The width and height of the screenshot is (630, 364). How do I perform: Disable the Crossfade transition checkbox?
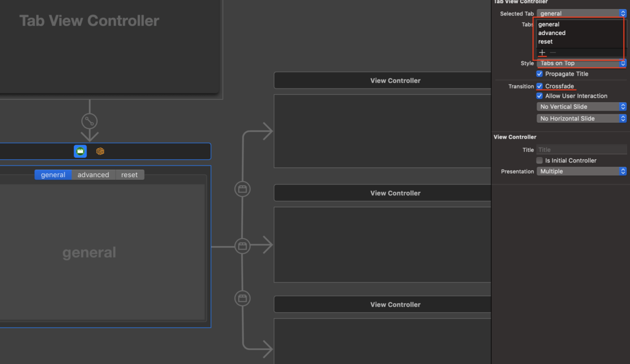[x=539, y=86]
